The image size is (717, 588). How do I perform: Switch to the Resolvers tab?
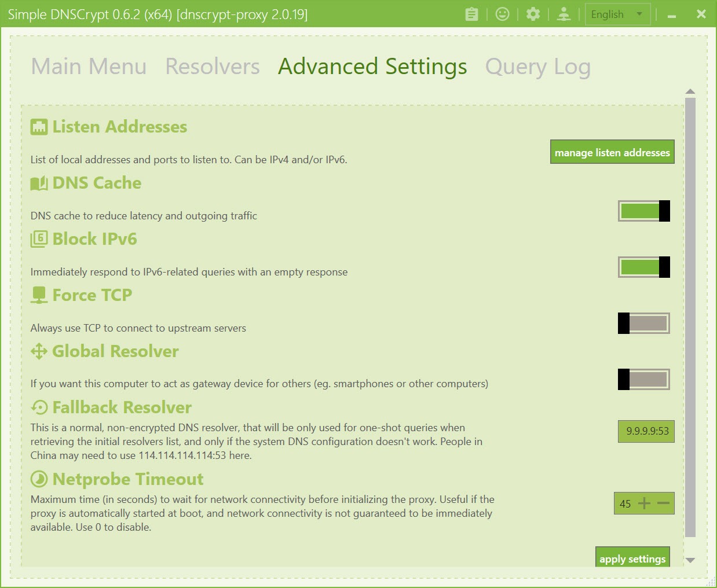coord(212,67)
